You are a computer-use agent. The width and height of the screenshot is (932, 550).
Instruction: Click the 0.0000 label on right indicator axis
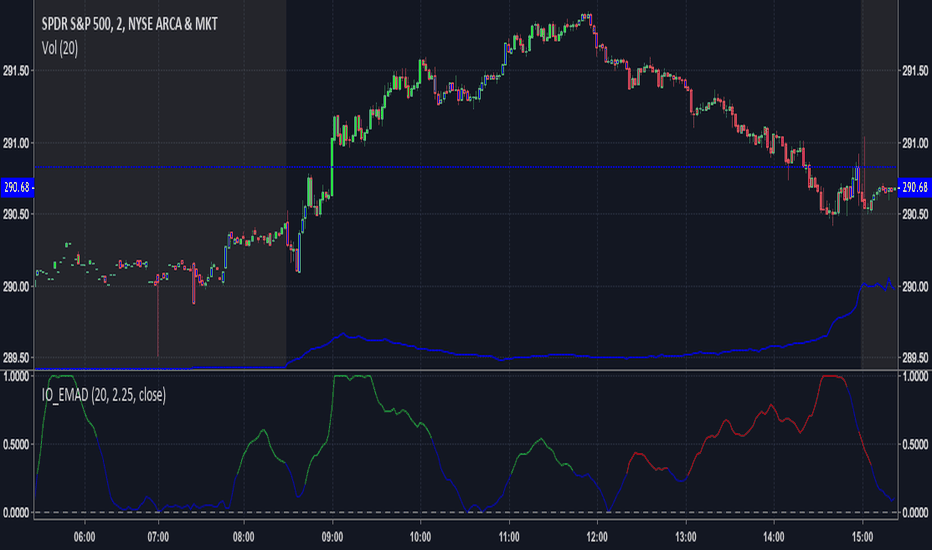(915, 513)
